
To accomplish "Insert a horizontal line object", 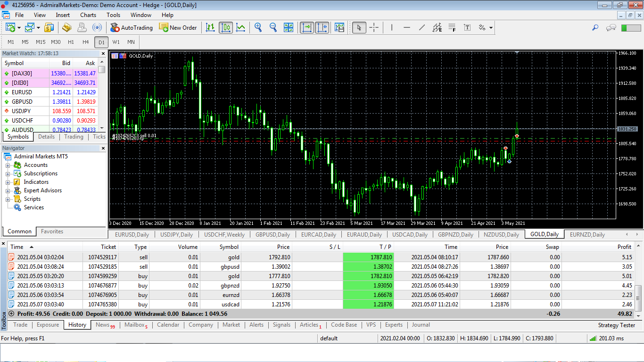I will 407,27.
